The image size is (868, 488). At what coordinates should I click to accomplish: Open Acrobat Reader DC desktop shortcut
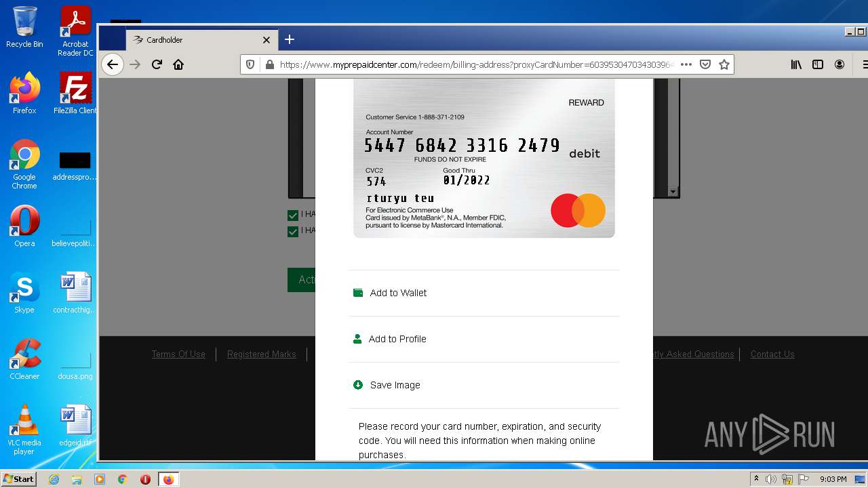click(x=75, y=31)
